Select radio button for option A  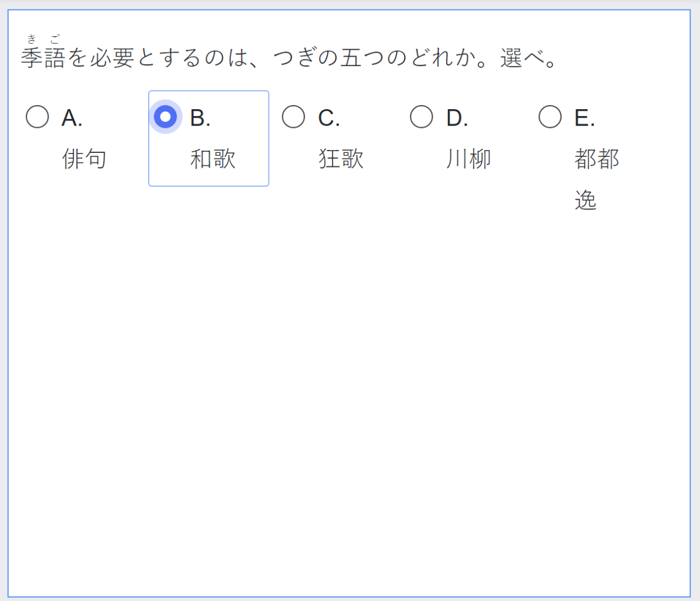tap(37, 117)
